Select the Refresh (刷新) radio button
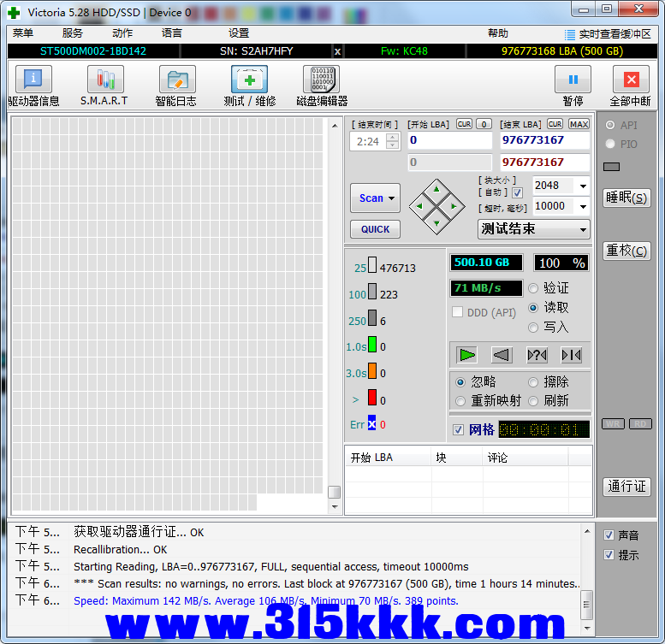Screen dimensions: 665x644 tap(533, 401)
